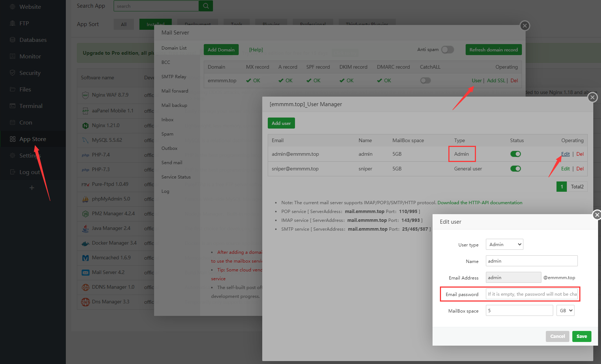Delete the emmmm.top domain via Del

click(514, 80)
